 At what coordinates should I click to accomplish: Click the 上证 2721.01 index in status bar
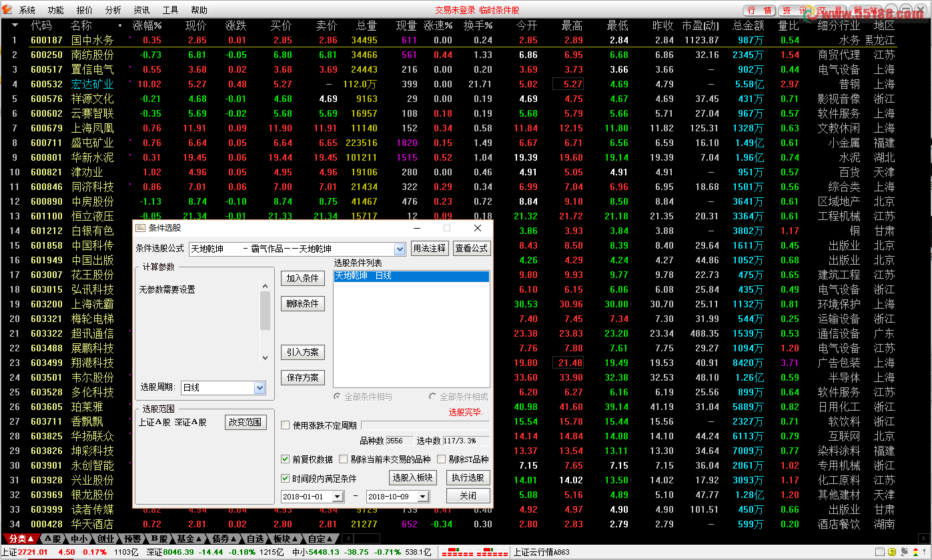tap(25, 552)
